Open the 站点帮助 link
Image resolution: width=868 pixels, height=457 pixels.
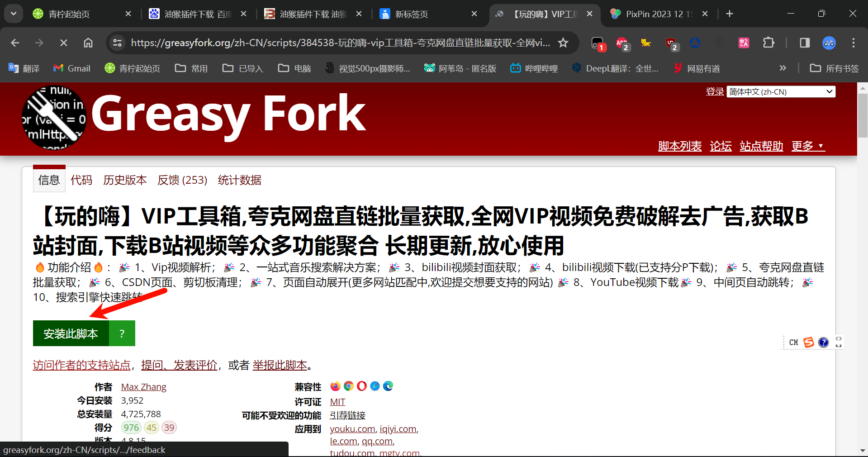pyautogui.click(x=762, y=146)
